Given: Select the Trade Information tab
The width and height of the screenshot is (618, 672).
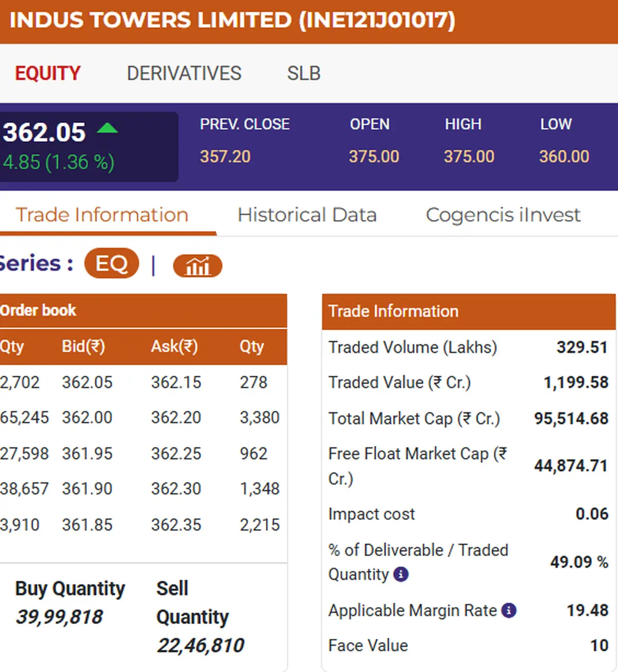Looking at the screenshot, I should pos(102,214).
